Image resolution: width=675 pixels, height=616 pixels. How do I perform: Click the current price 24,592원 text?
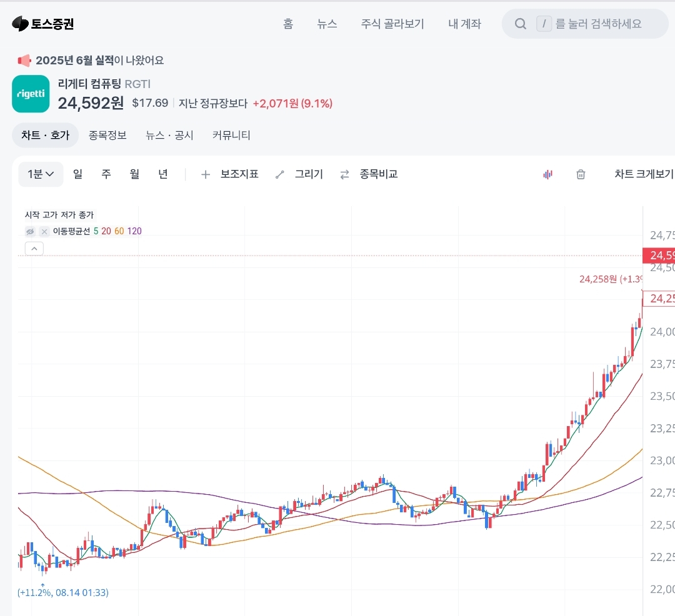(x=91, y=103)
